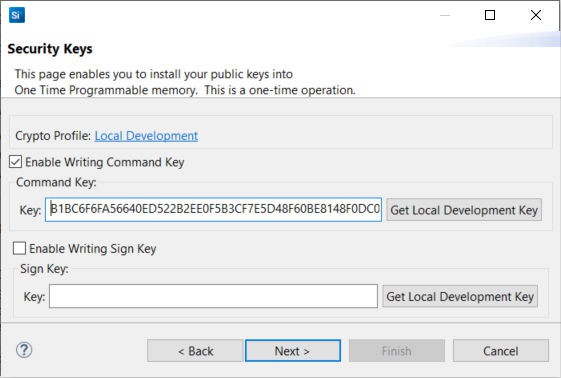Focus the empty Sign Key input field

point(213,296)
